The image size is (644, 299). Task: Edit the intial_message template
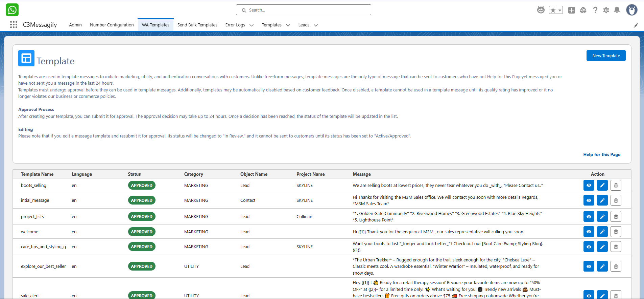point(602,200)
